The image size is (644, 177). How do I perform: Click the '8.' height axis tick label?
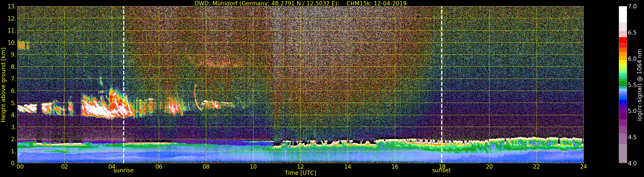[13, 67]
